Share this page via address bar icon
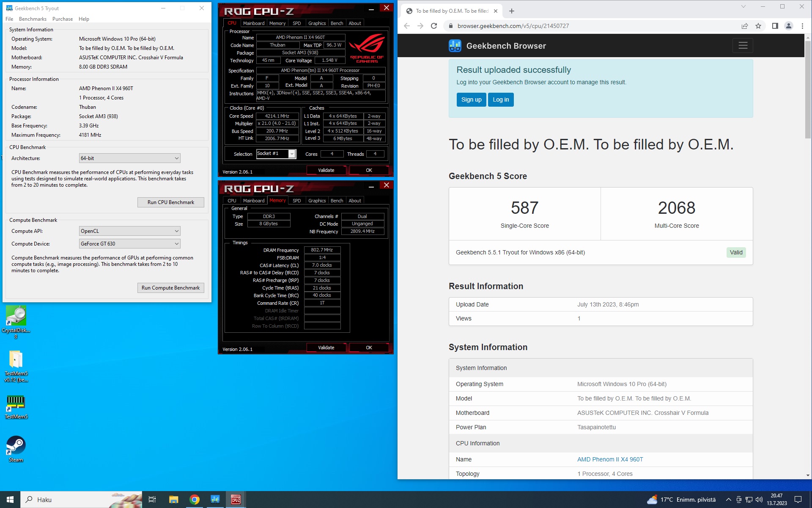Screen dimensions: 812x508 (745, 26)
